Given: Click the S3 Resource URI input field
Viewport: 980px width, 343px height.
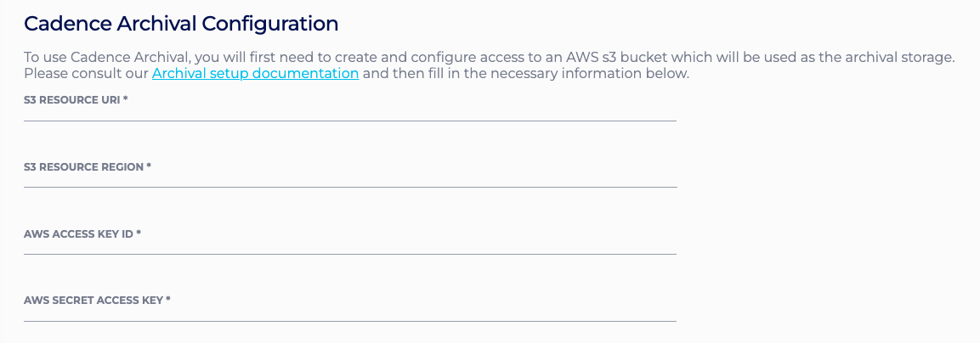Looking at the screenshot, I should click(349, 114).
